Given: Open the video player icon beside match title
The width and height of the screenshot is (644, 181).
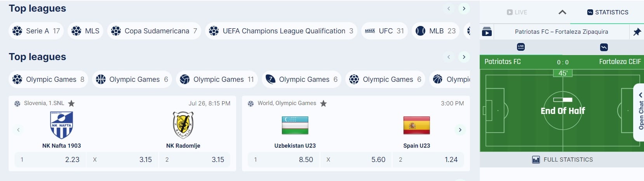Looking at the screenshot, I should point(487,32).
